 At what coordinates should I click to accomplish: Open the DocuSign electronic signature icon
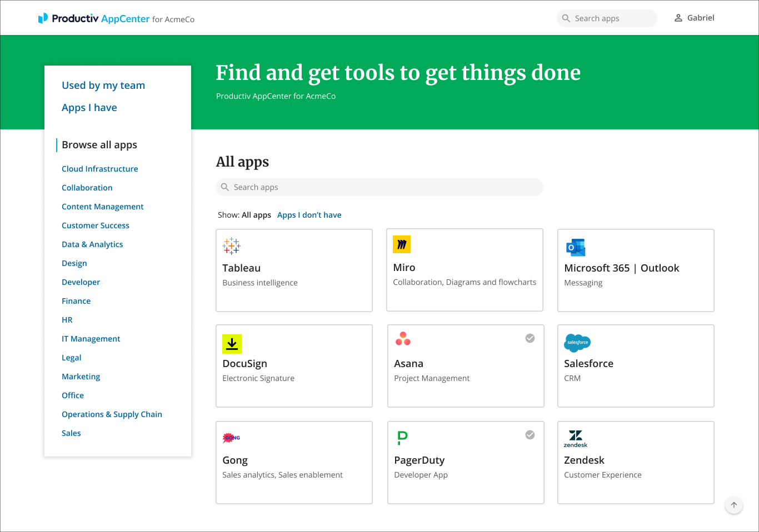[232, 344]
